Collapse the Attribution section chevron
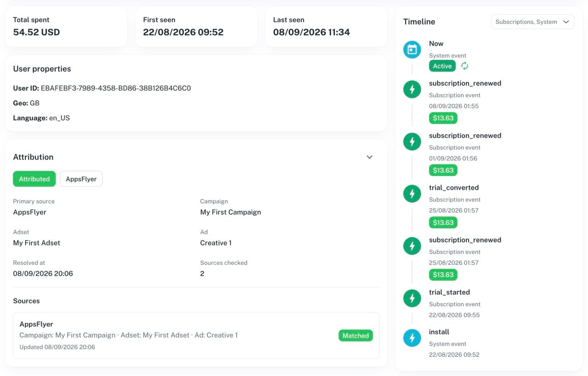This screenshot has height=376, width=588. click(x=369, y=157)
